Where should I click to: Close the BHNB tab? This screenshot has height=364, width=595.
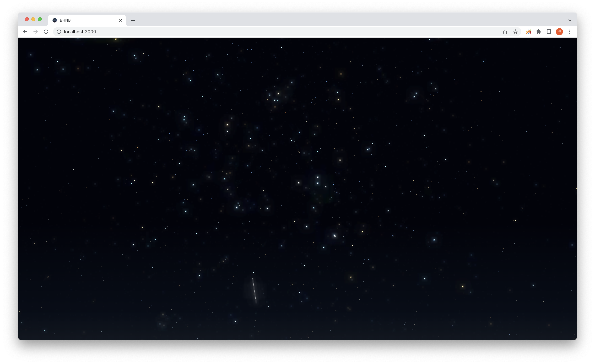coord(120,20)
